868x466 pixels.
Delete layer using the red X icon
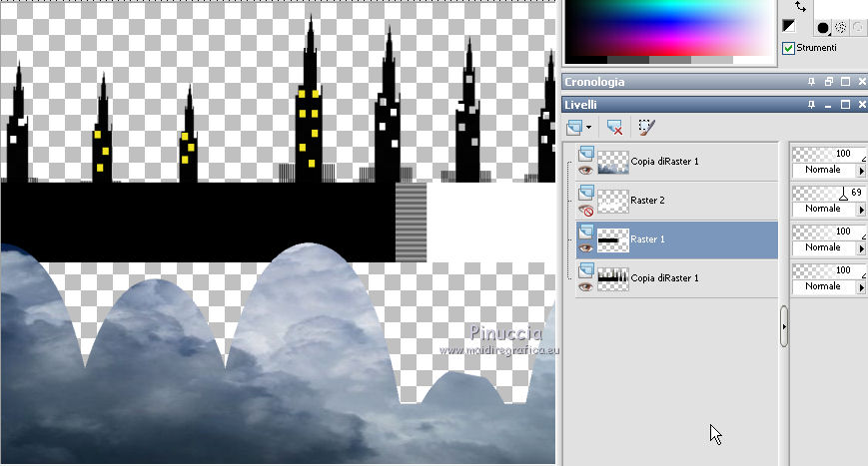pos(614,127)
